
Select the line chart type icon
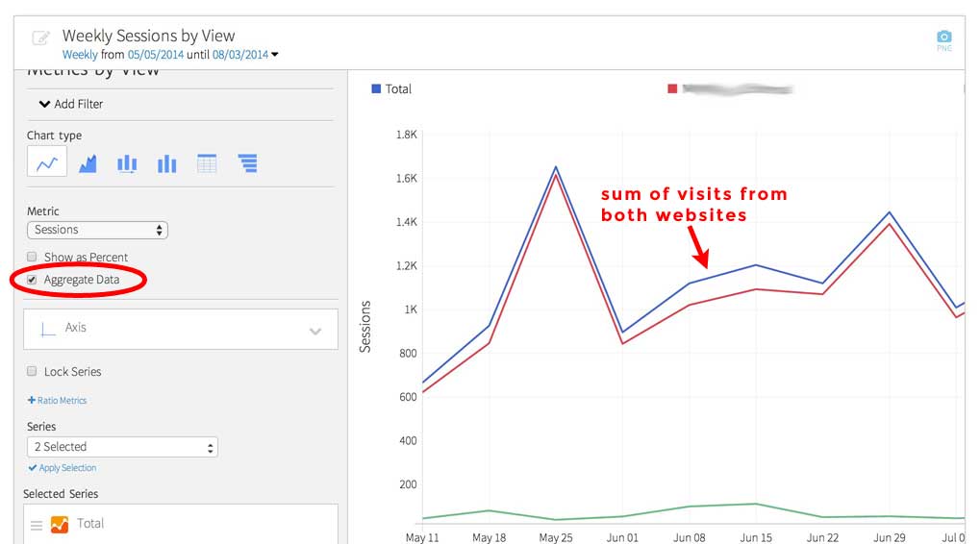click(47, 163)
